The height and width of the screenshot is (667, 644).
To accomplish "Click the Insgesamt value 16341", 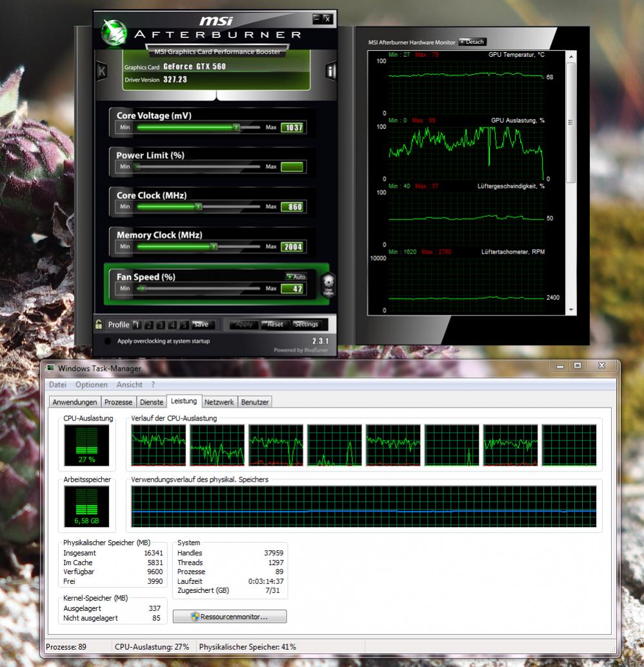I will (153, 553).
